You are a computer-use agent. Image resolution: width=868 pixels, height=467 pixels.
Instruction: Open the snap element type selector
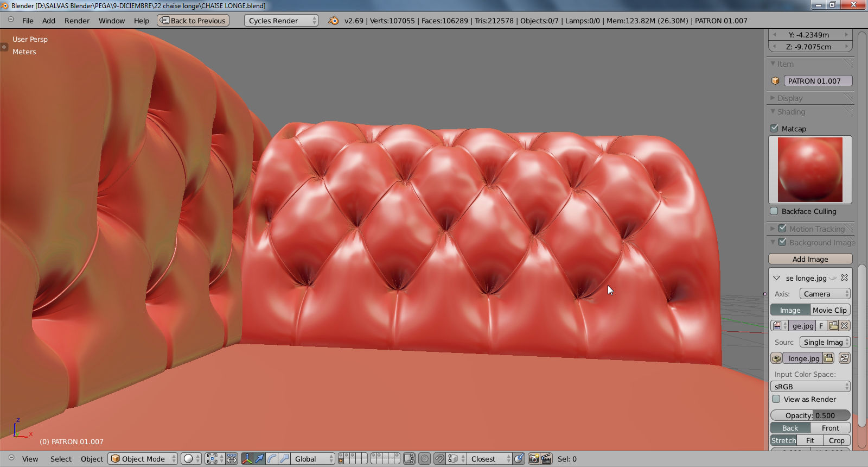pos(456,459)
